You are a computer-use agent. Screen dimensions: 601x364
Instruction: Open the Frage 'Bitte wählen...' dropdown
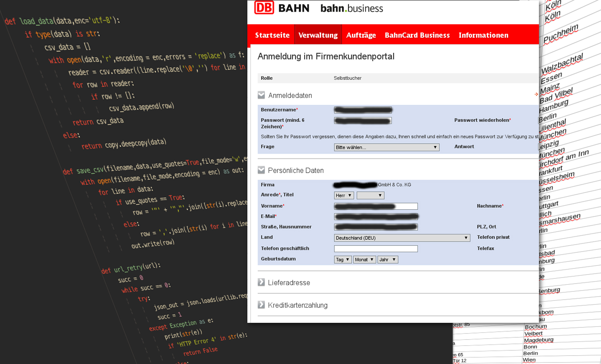[x=387, y=147]
